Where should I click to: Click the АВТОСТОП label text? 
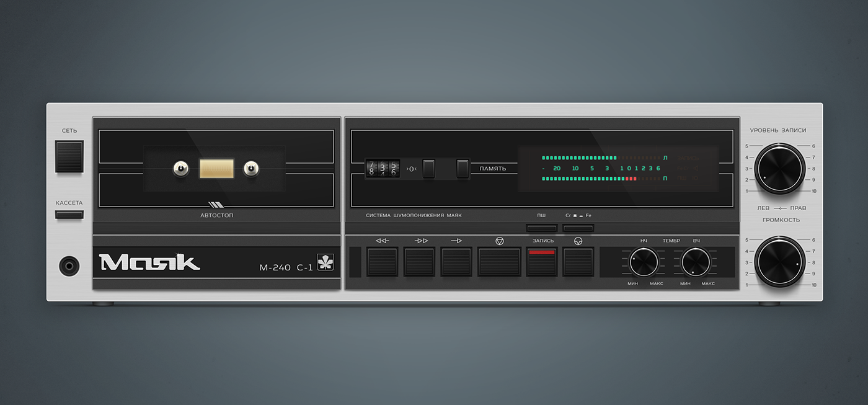216,215
